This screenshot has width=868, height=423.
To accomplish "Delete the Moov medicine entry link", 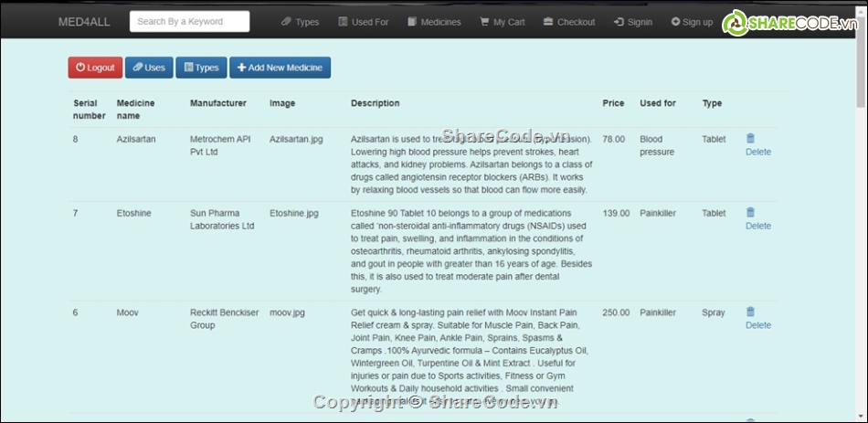I will [x=758, y=325].
